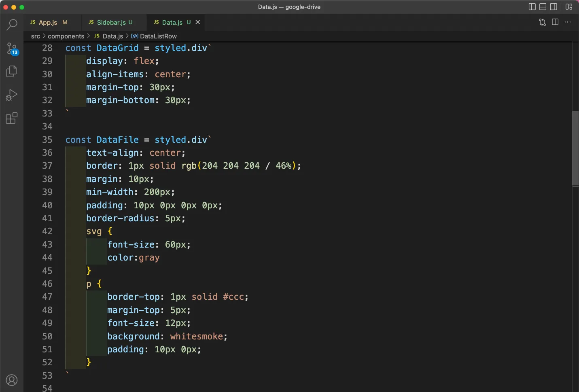
Task: Open the Extensions view
Action: click(12, 118)
